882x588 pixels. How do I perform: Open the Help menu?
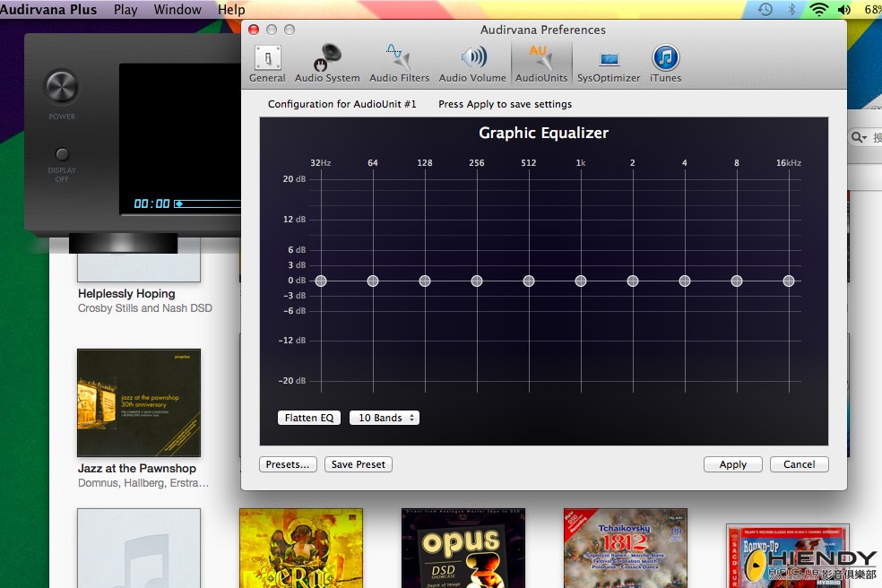tap(231, 10)
